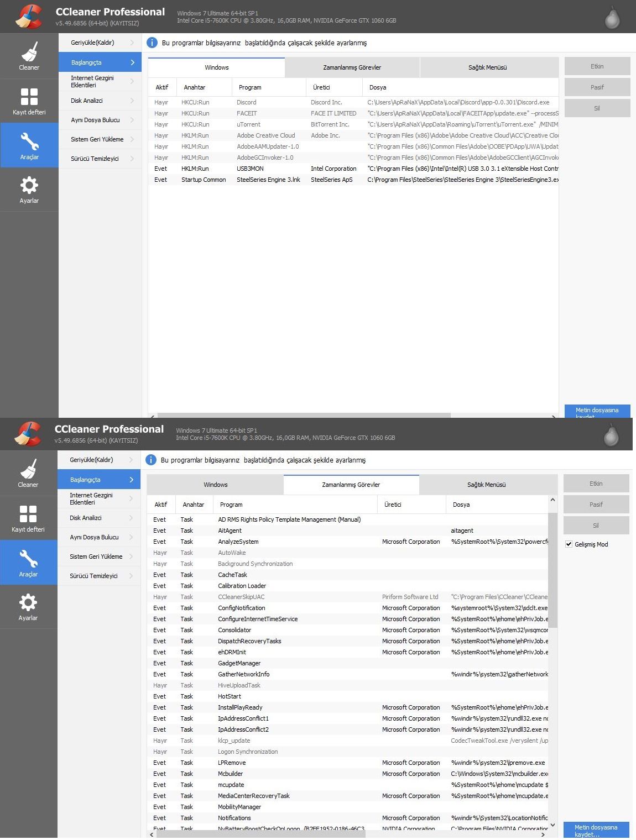Click blue info icon in lower window
Screen dimensions: 636x840
[x=151, y=460]
